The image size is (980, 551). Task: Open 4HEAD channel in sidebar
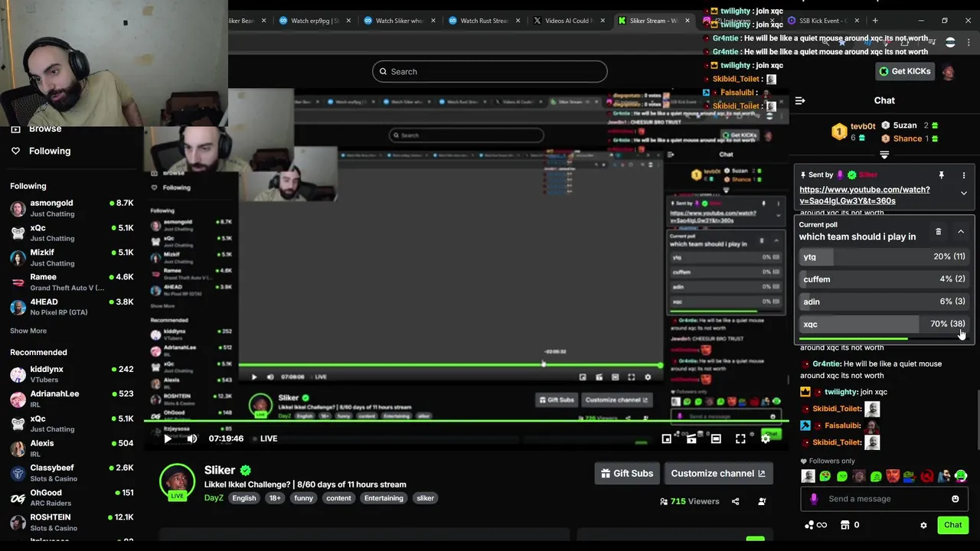[71, 307]
